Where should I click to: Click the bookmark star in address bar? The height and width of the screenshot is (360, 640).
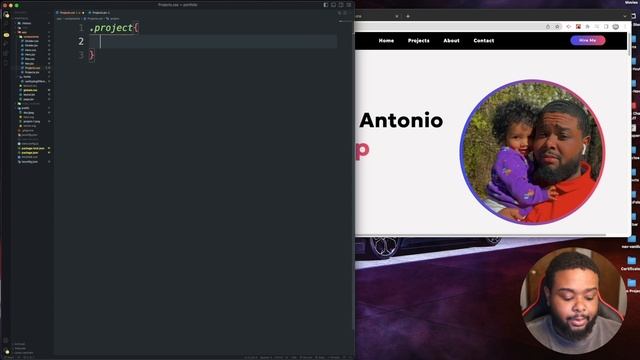point(557,27)
